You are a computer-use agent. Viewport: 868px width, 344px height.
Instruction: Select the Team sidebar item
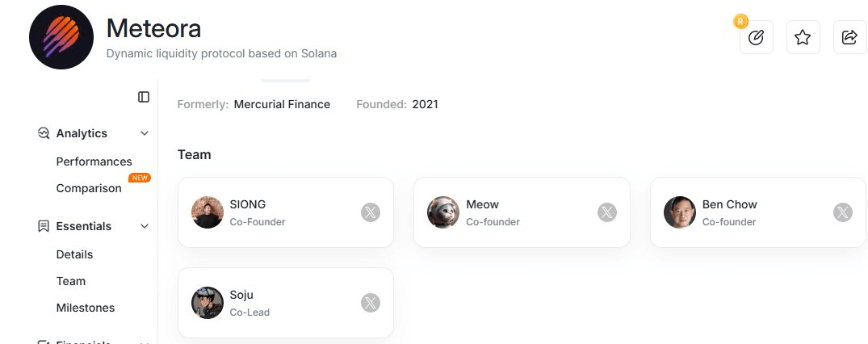pos(71,281)
